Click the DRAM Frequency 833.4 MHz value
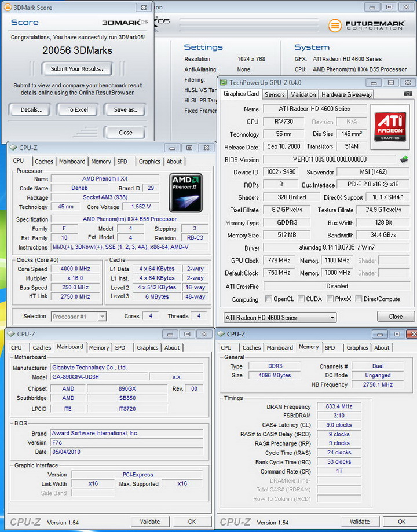Viewport: 417px width, 532px height. pyautogui.click(x=339, y=406)
